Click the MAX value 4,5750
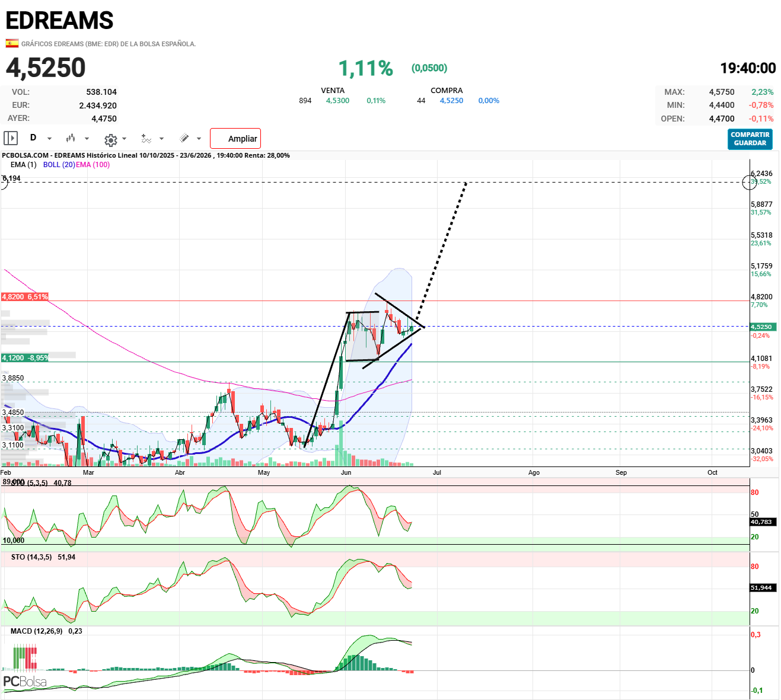Screen dimensions: 781x700 tap(722, 92)
